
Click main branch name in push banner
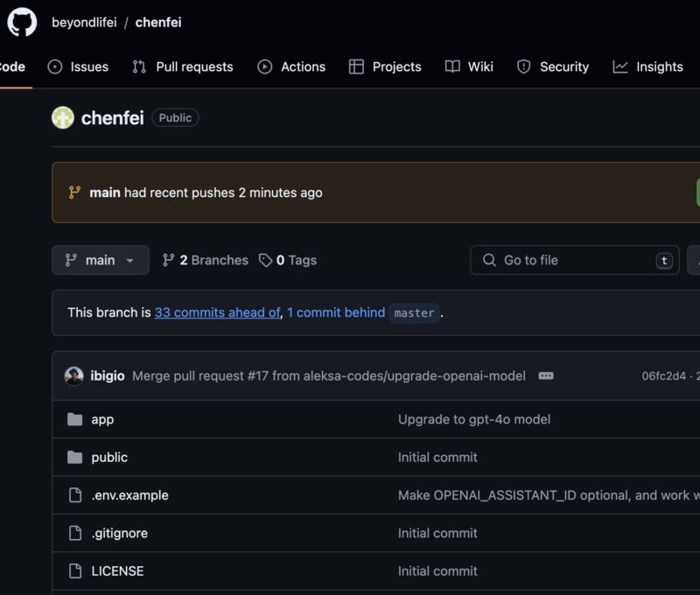[x=105, y=192]
